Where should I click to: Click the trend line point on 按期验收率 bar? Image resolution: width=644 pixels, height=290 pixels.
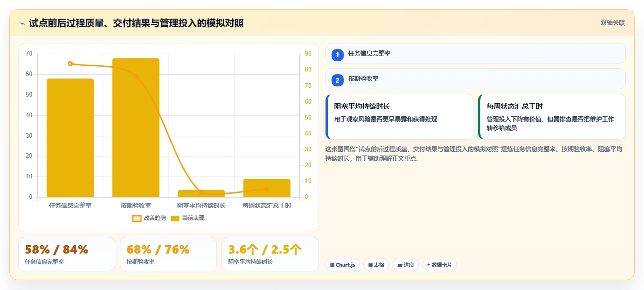click(x=136, y=76)
